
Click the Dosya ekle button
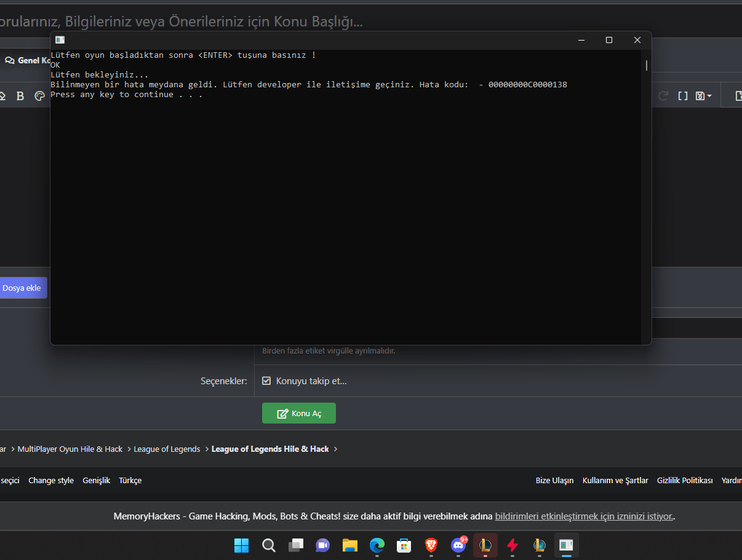click(22, 288)
